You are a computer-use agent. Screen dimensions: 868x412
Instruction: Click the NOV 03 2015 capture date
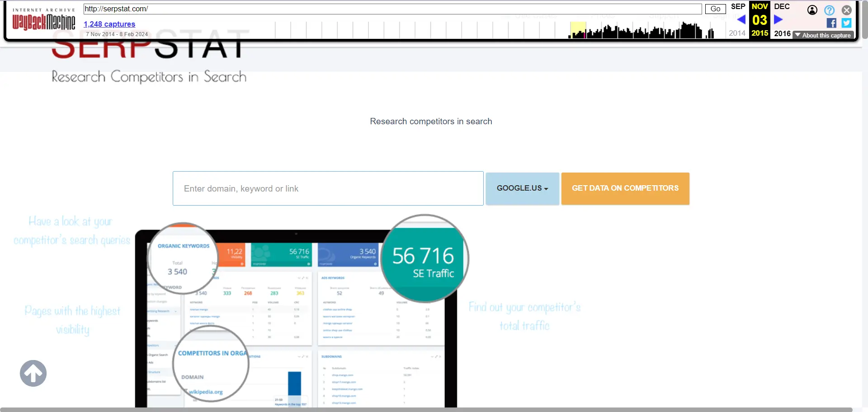[759, 20]
